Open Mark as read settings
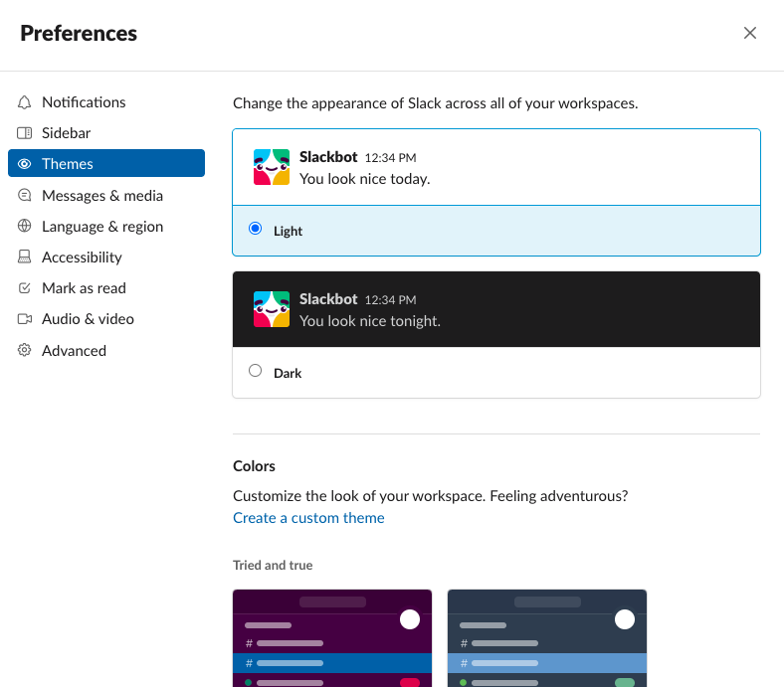Screen dimensions: 784x687 pyautogui.click(x=106, y=287)
